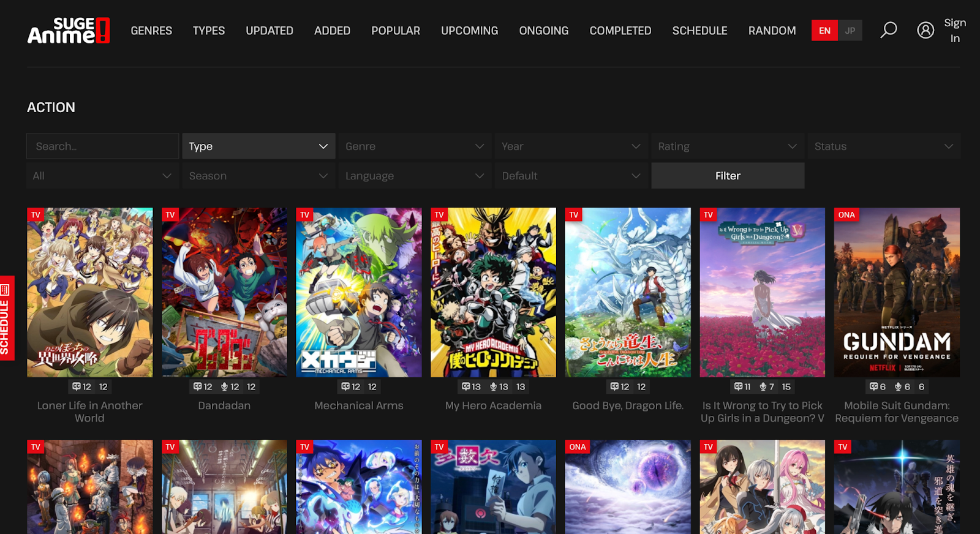Viewport: 980px width, 534px height.
Task: Click the TV badge on Dandadan poster
Action: [x=170, y=214]
